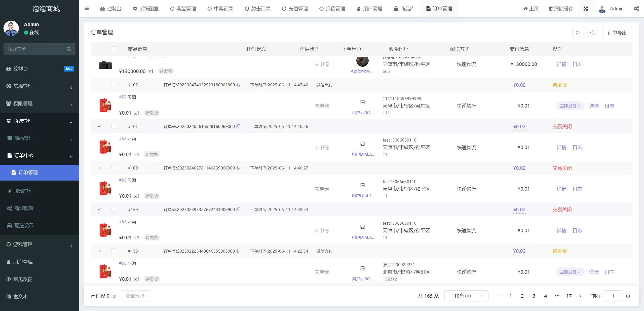Check the checkbox for order #161

point(114,126)
